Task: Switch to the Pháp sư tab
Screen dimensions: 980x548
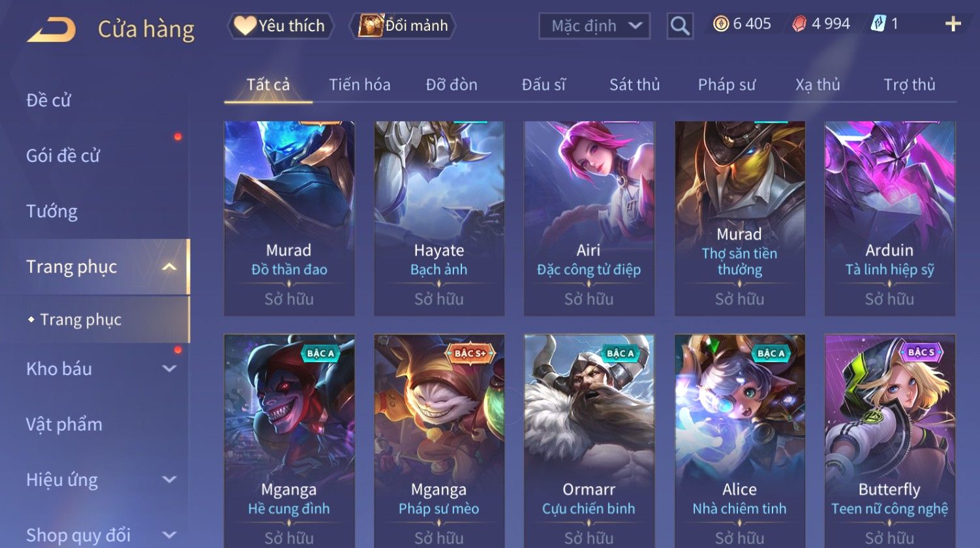Action: pyautogui.click(x=726, y=85)
